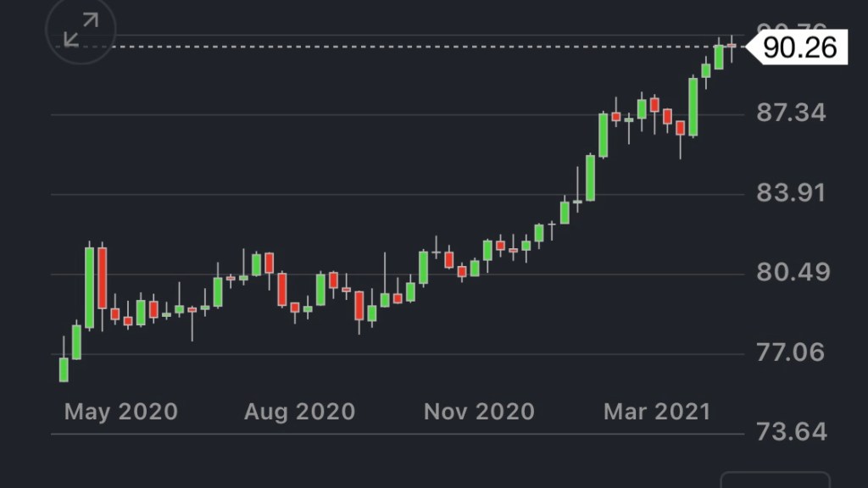Click the last candlestick at the dotted price line
Screen dimensions: 868x488
(732, 46)
